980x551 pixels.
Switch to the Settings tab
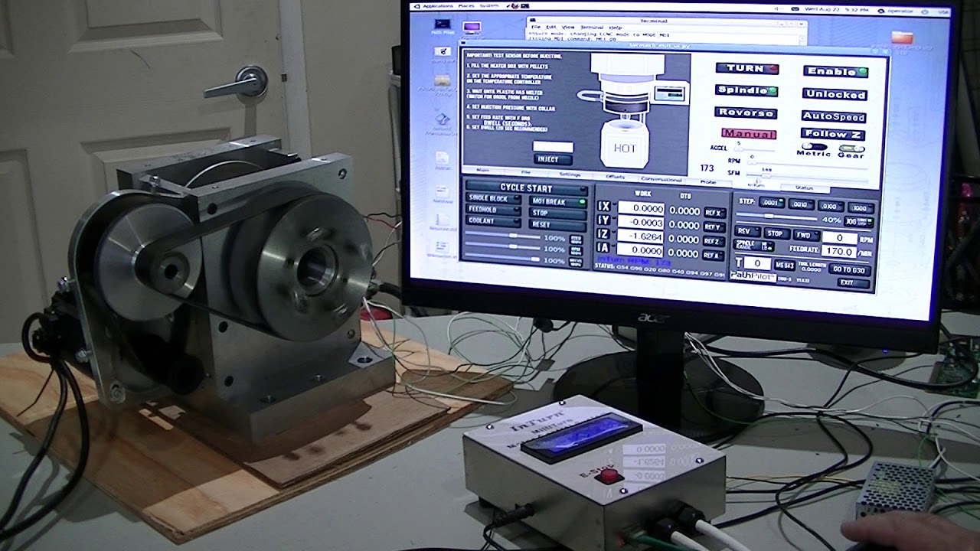(x=570, y=174)
